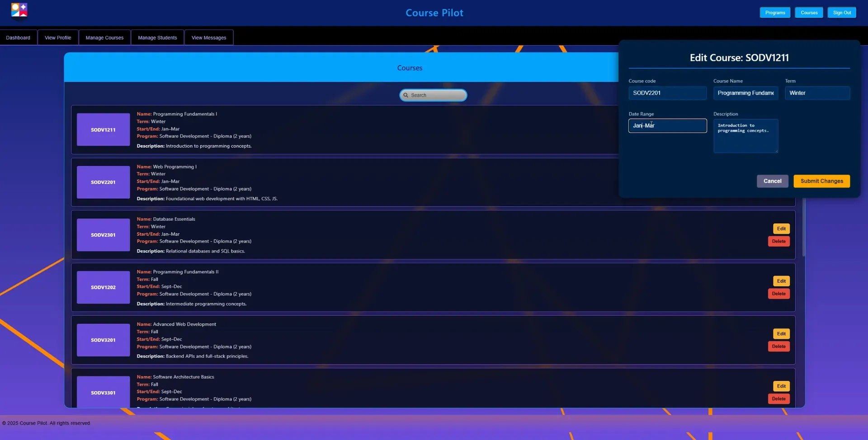Click 'Name: Programming Fundamentals II' text
This screenshot has width=868, height=440.
tap(178, 272)
